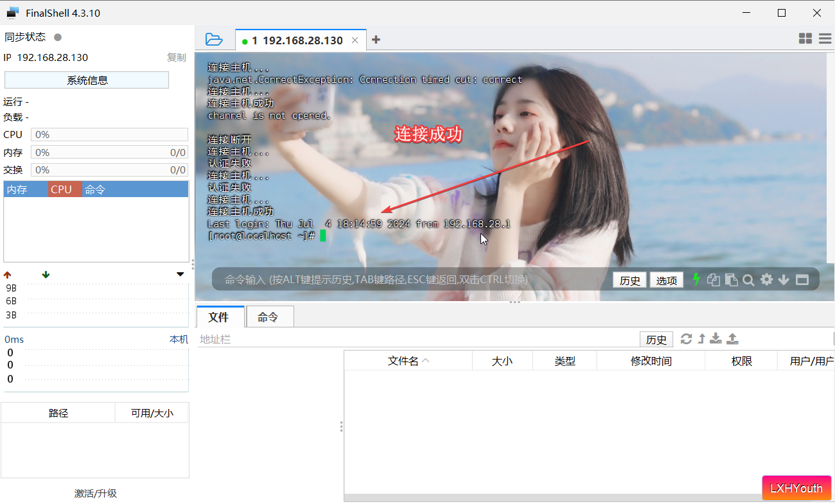This screenshot has height=504, width=835.
Task: Click the 交换 swap usage bar
Action: coord(109,170)
